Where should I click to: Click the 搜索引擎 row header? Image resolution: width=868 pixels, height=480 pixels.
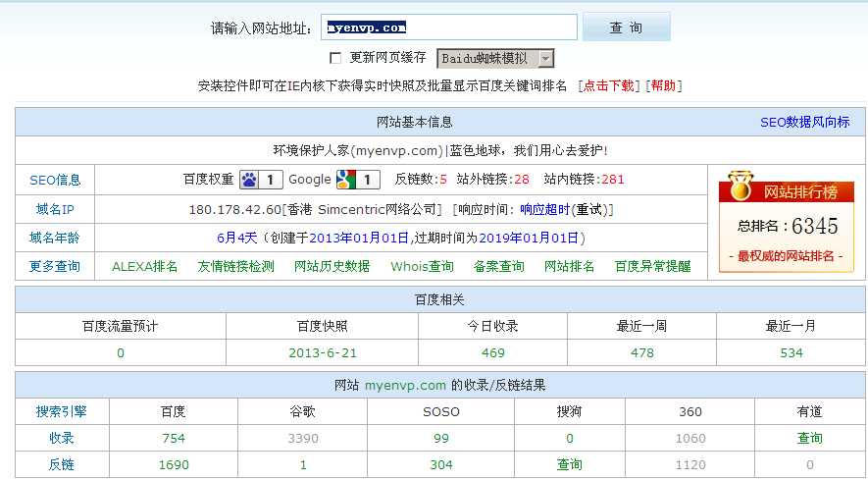click(62, 412)
